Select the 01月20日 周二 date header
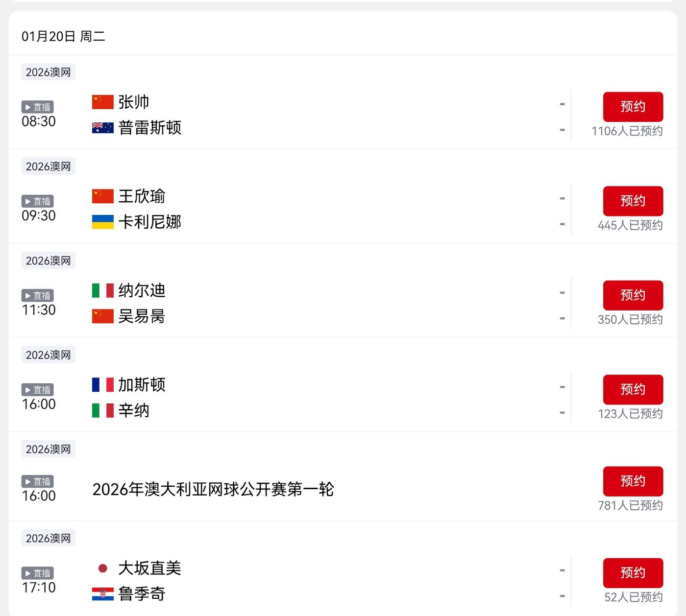 point(63,36)
